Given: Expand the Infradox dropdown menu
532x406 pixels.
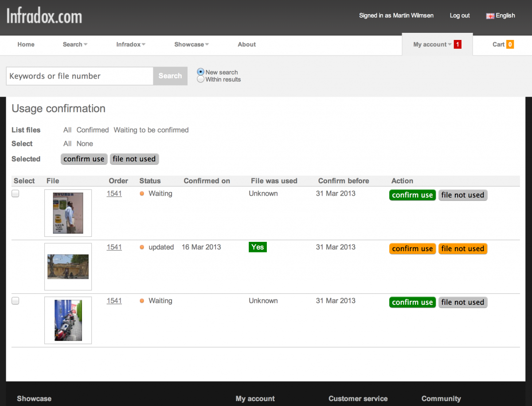Looking at the screenshot, I should (131, 44).
